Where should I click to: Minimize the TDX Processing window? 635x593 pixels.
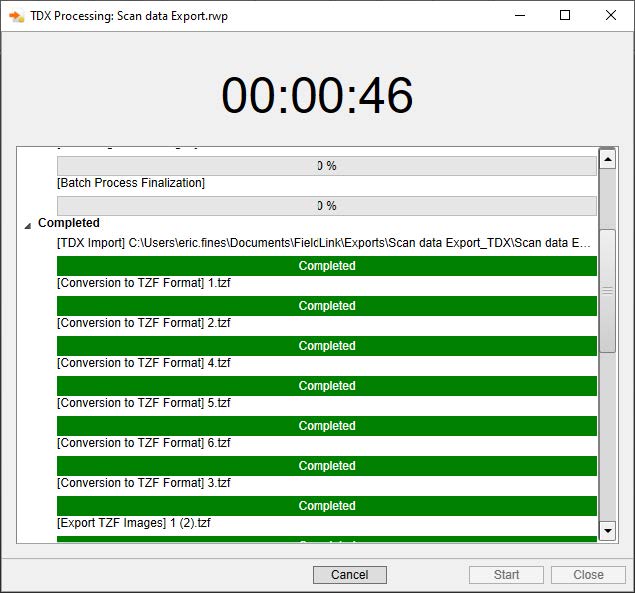click(519, 16)
